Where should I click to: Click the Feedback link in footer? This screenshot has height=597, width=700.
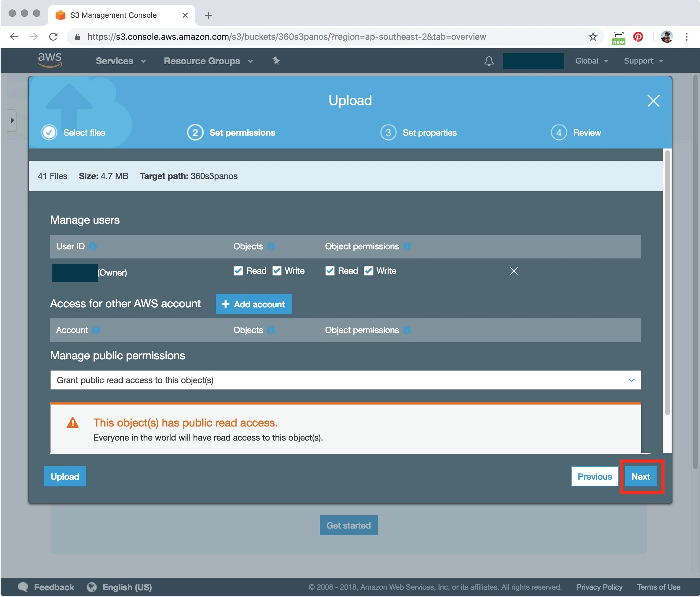tap(54, 587)
